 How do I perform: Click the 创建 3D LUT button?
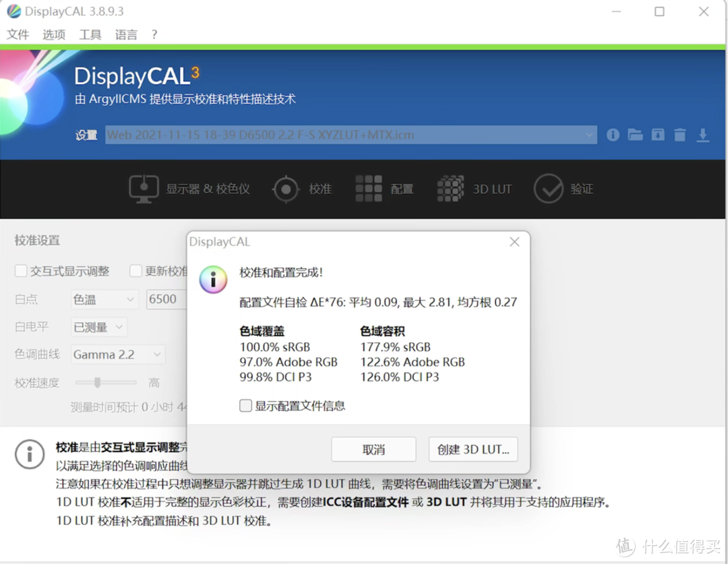pos(473,449)
